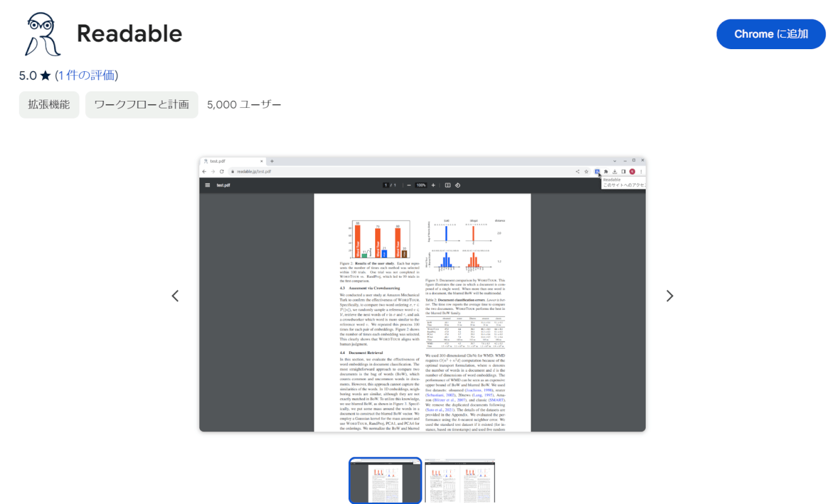The width and height of the screenshot is (838, 504).
Task: Click the large PDF preview screenshot
Action: [422, 294]
